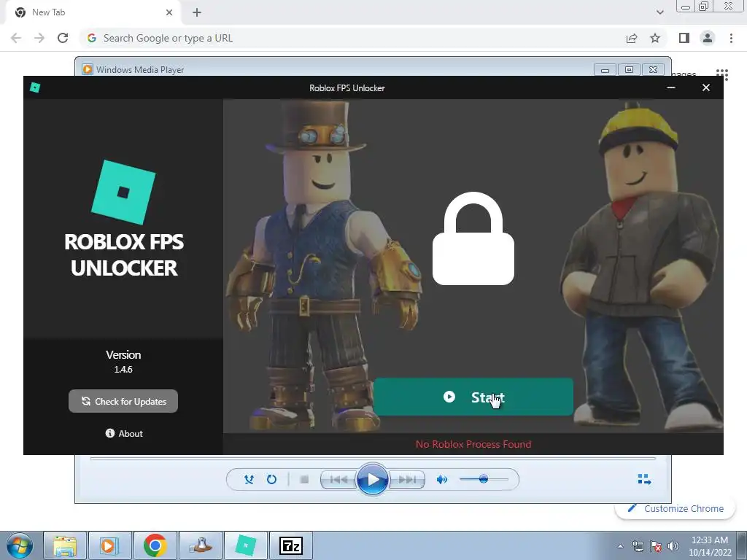Click the Version 1.4.6 text

click(x=123, y=362)
